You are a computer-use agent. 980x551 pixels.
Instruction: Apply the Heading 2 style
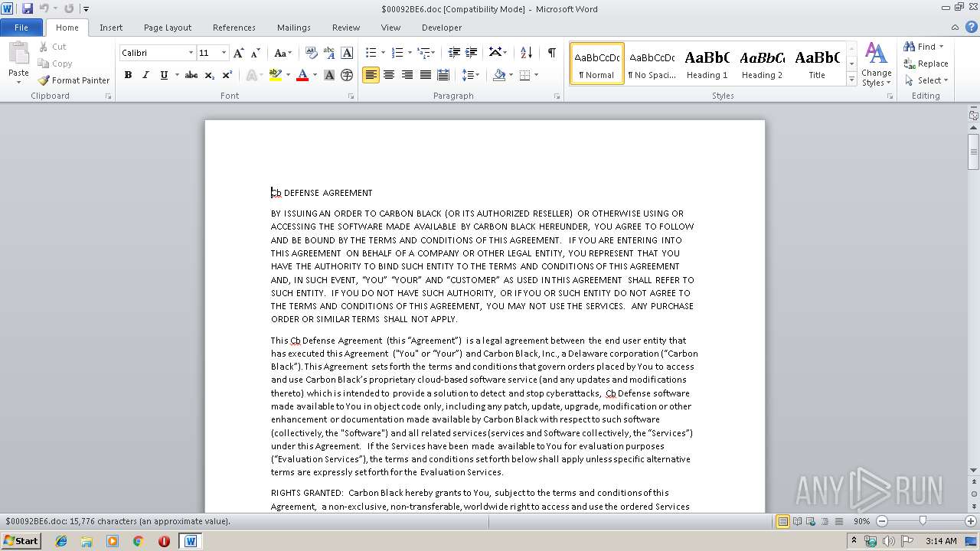tap(763, 64)
